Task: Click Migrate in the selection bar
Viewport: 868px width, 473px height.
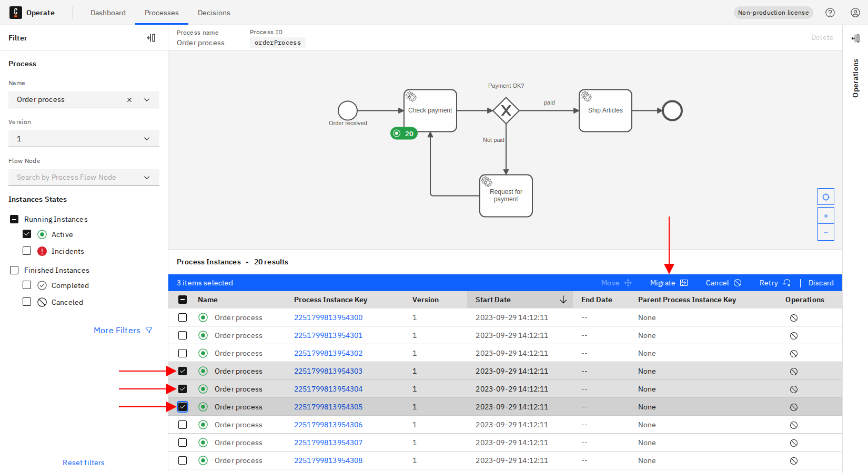Action: pyautogui.click(x=669, y=283)
